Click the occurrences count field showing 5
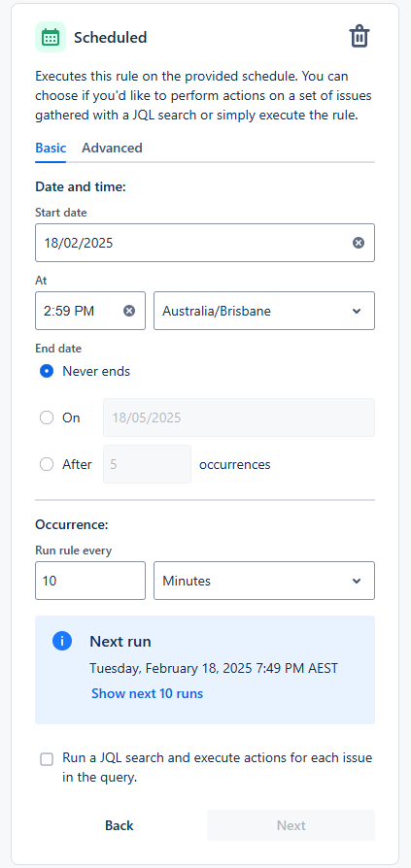This screenshot has height=868, width=411. pos(147,464)
